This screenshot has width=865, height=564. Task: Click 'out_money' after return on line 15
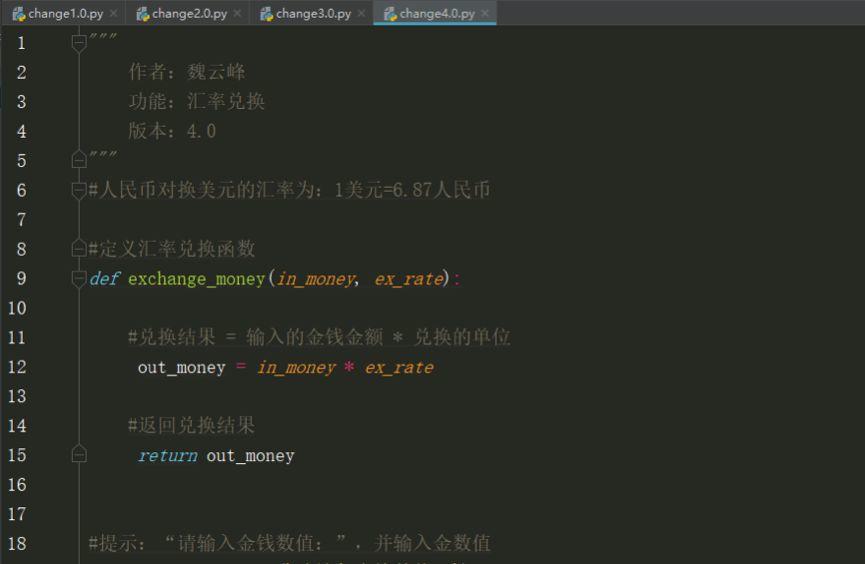pos(250,456)
